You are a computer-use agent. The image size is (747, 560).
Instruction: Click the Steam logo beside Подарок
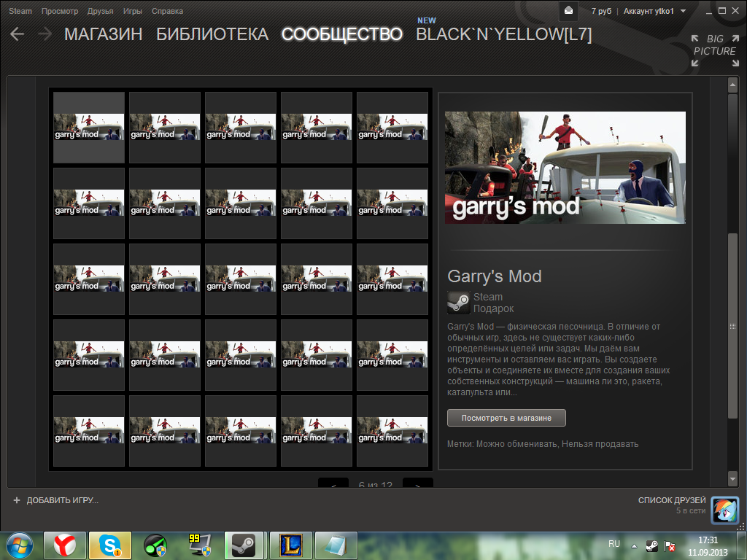click(458, 303)
